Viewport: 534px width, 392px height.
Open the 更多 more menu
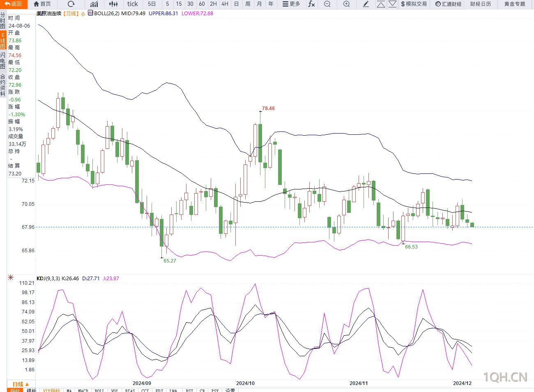[291, 4]
